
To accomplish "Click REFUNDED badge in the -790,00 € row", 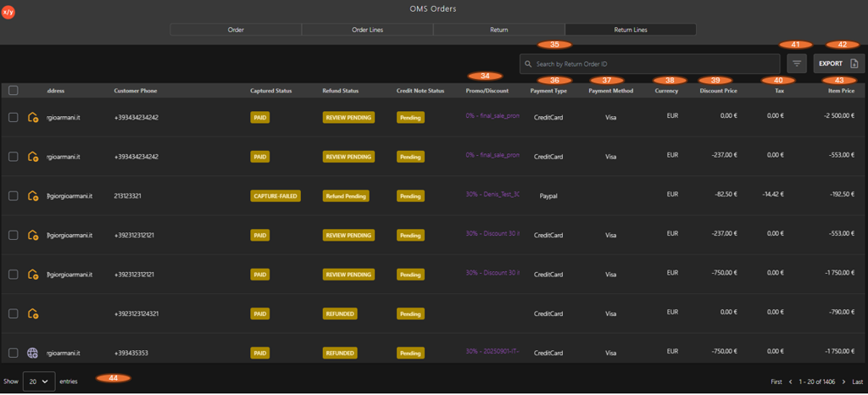I will pyautogui.click(x=340, y=314).
